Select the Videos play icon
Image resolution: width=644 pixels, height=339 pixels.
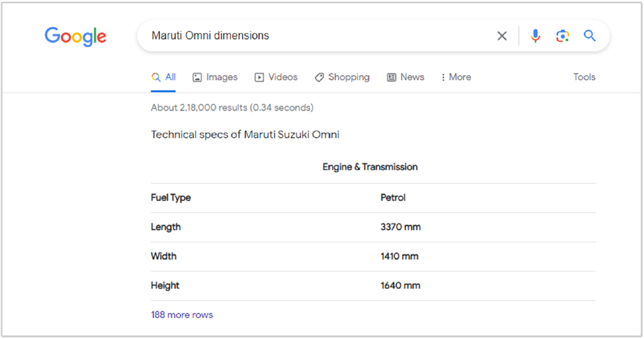(259, 77)
